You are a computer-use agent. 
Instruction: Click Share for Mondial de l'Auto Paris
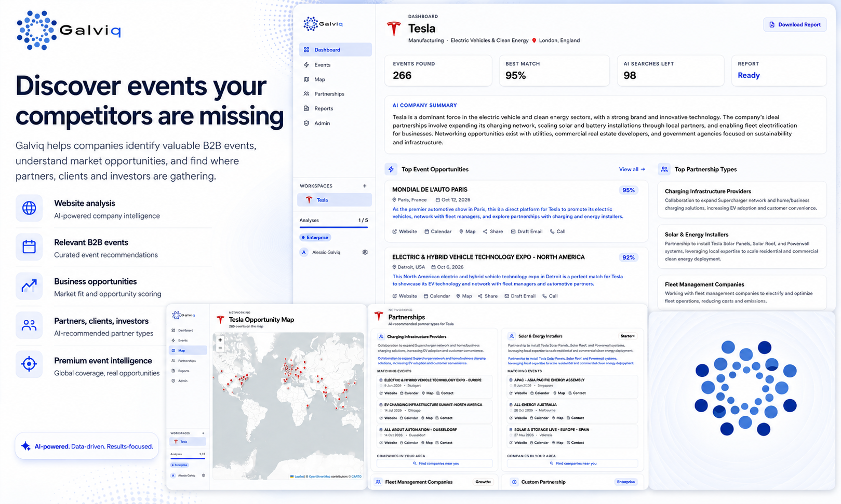493,231
